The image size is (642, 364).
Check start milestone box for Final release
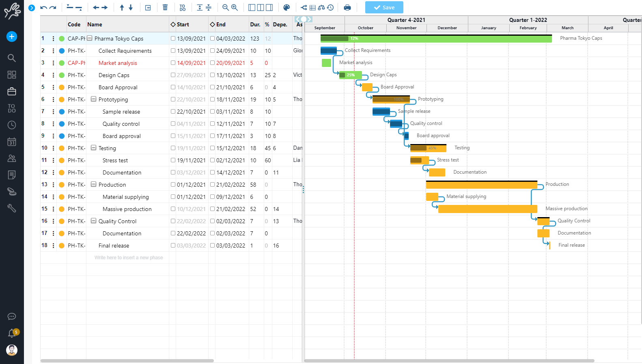(x=173, y=246)
